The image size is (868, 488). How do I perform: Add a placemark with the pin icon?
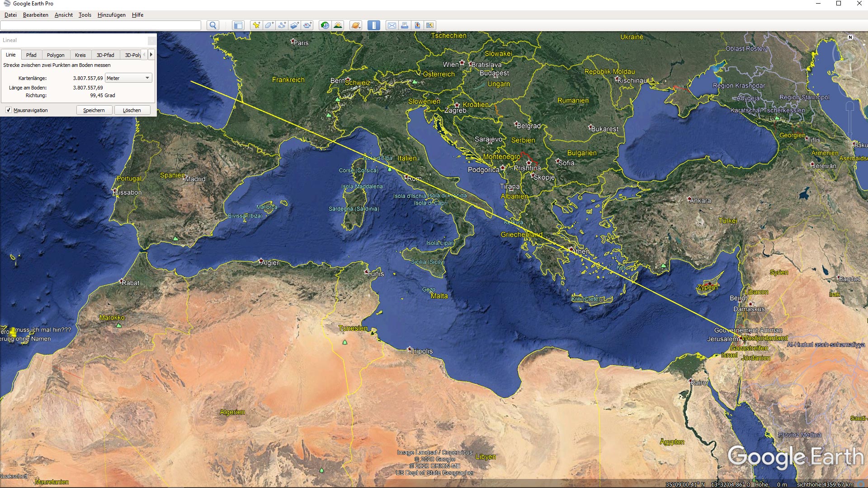click(256, 25)
